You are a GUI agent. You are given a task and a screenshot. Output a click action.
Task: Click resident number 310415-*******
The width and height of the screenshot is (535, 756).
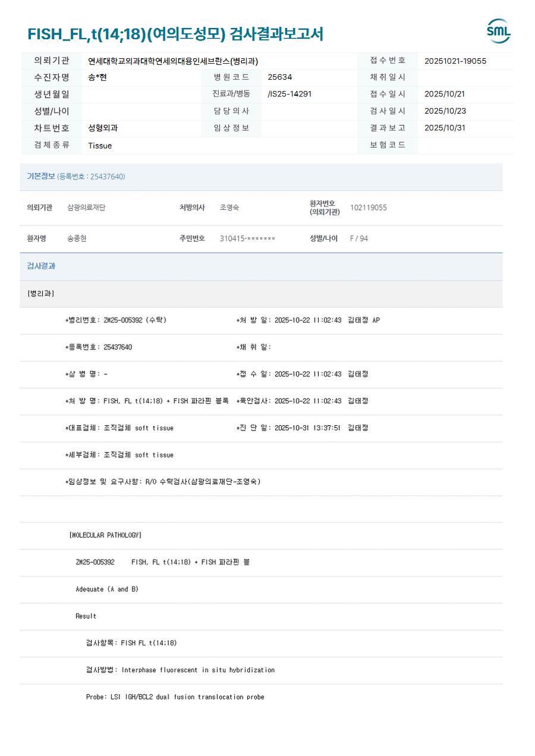pos(247,239)
